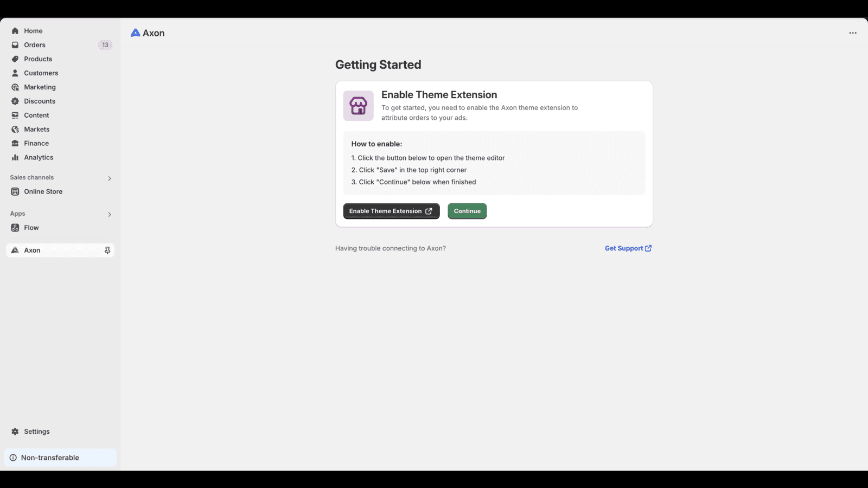Click the Continue button
This screenshot has height=488, width=868.
(x=467, y=211)
